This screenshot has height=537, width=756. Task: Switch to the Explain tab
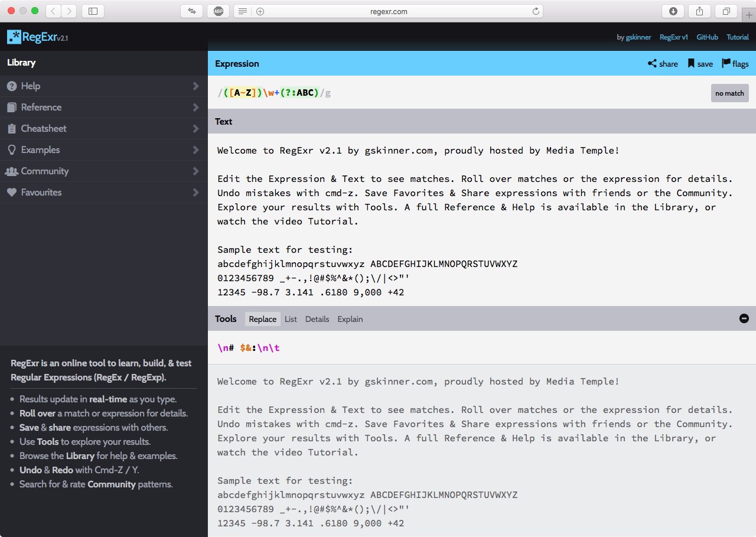[x=350, y=319]
